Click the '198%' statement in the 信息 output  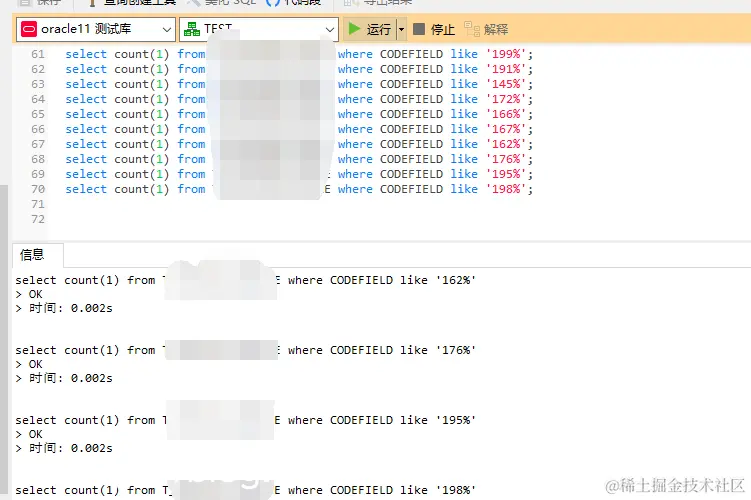point(245,490)
